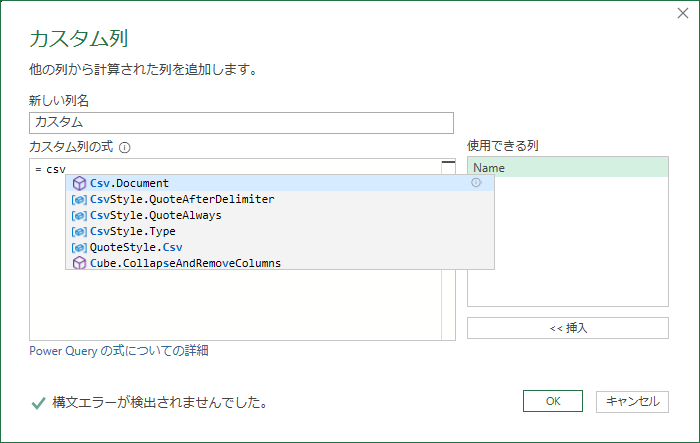
Task: Click the icon beside QuoteStyle.Csv
Action: coord(79,247)
